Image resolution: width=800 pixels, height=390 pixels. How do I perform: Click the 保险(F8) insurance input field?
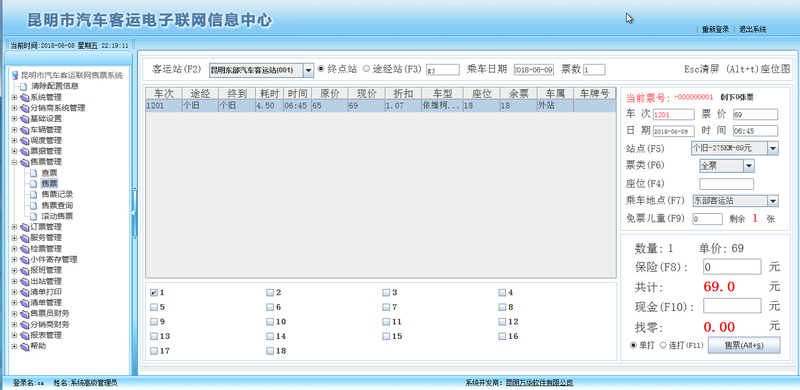[x=732, y=267]
